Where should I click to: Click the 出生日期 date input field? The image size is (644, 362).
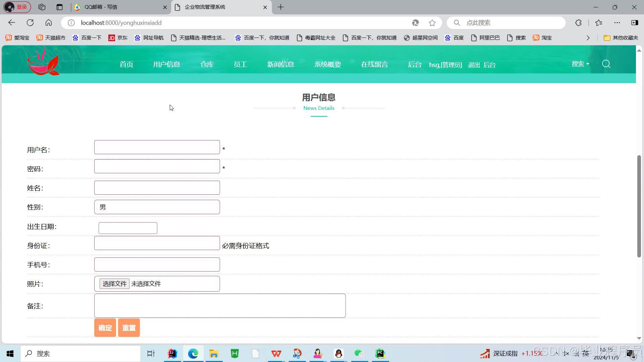click(x=128, y=228)
